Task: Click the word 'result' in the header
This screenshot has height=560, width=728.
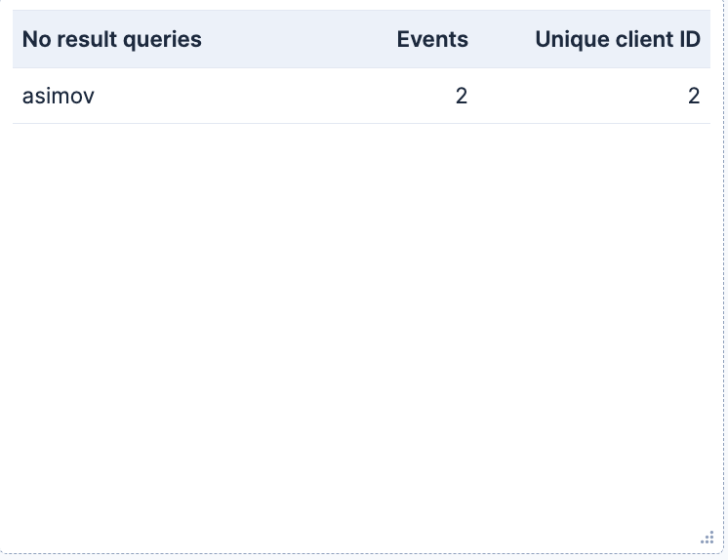Action: [x=87, y=39]
